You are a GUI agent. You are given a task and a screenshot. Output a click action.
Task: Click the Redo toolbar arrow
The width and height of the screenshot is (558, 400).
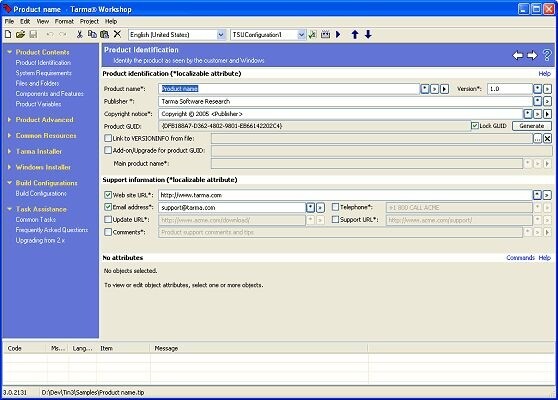click(x=63, y=34)
